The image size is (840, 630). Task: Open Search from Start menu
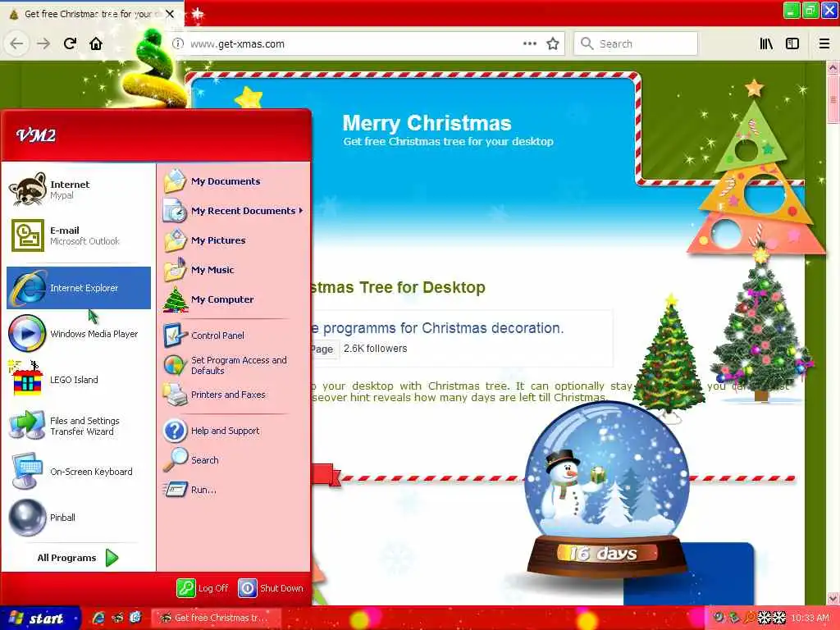(234, 459)
